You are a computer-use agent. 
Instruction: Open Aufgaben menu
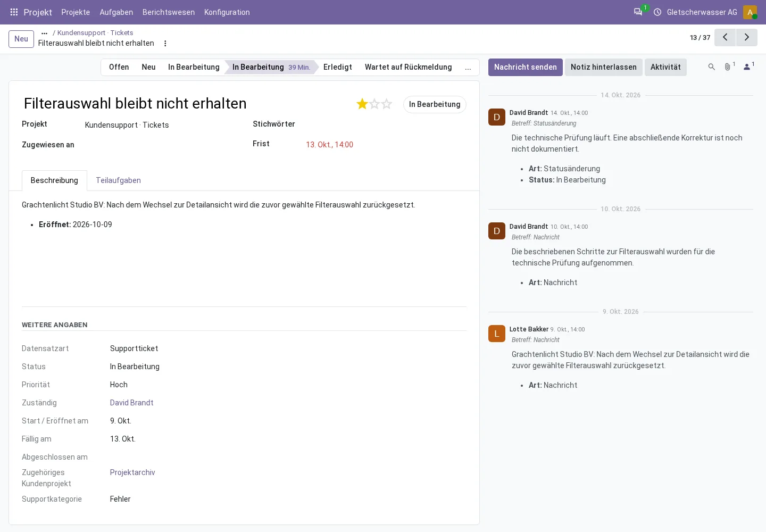tap(116, 12)
